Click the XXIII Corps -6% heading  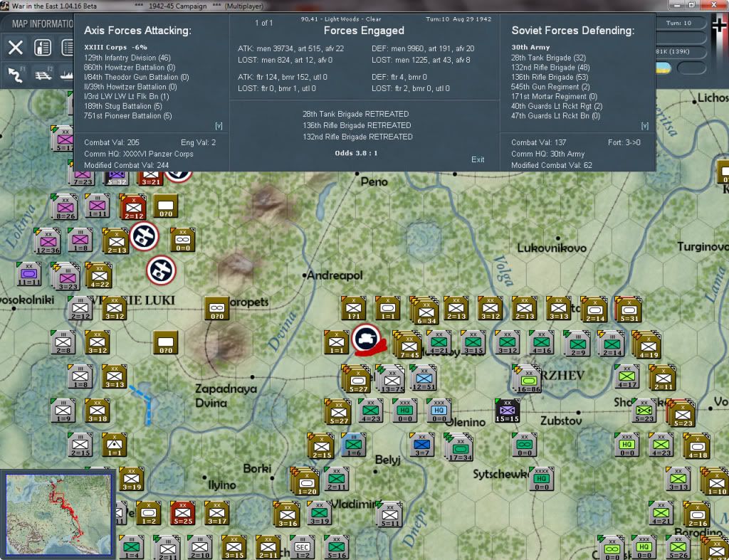click(116, 47)
